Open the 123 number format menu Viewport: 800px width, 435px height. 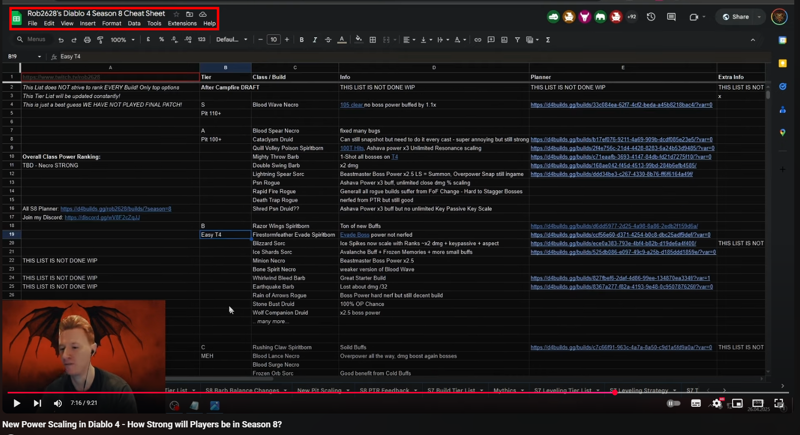(202, 40)
